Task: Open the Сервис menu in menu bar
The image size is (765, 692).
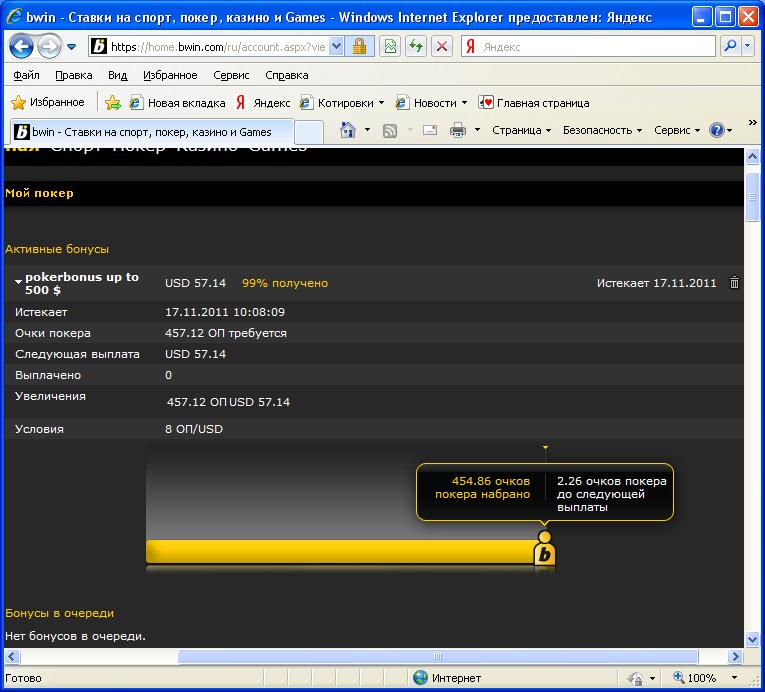Action: tap(231, 75)
